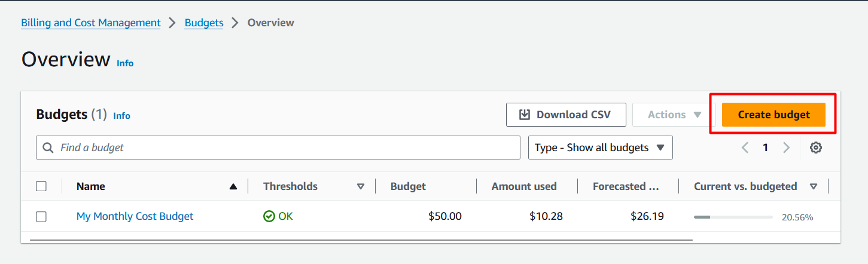868x264 pixels.
Task: Navigate to Budgets breadcrumb link
Action: click(204, 23)
